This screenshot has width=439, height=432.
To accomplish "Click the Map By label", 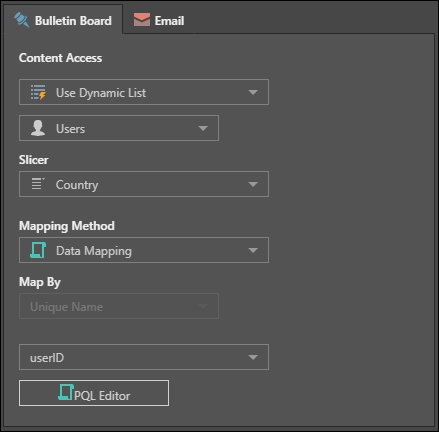I will 40,282.
